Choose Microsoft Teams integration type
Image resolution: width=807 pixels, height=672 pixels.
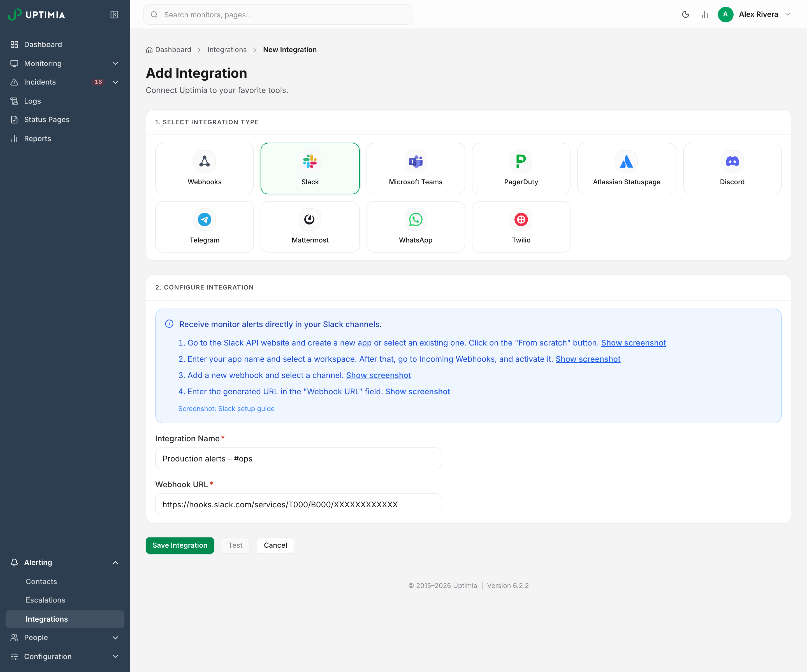(416, 169)
